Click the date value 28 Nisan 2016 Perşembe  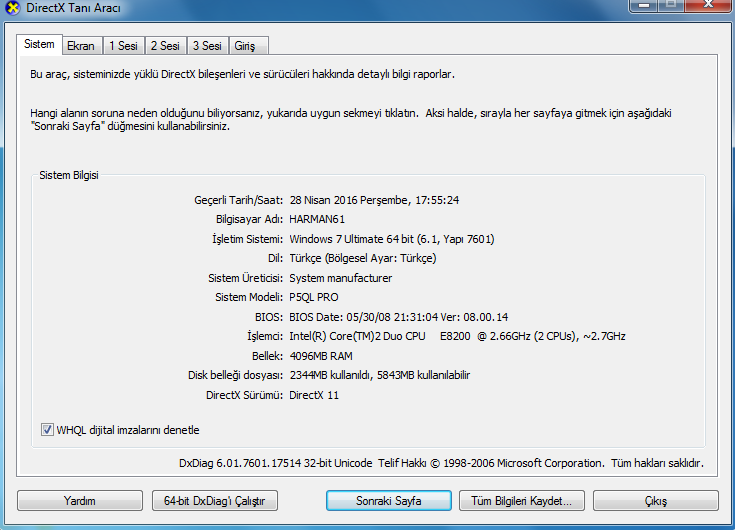click(349, 200)
